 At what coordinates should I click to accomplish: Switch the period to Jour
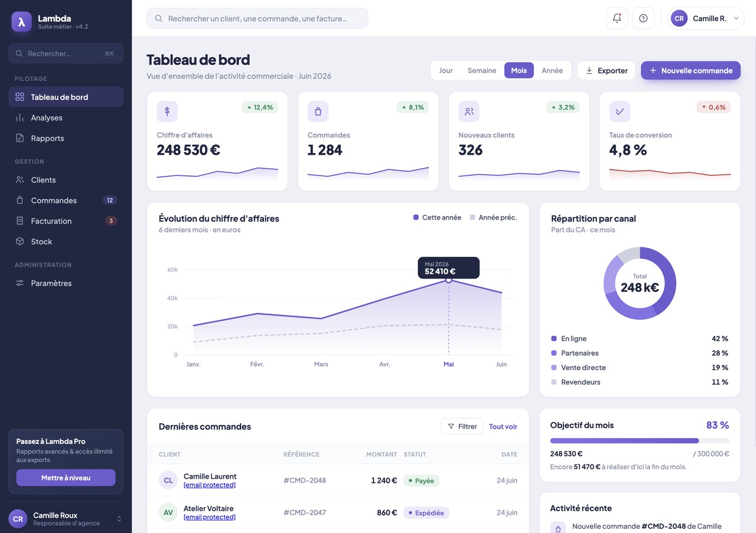446,70
